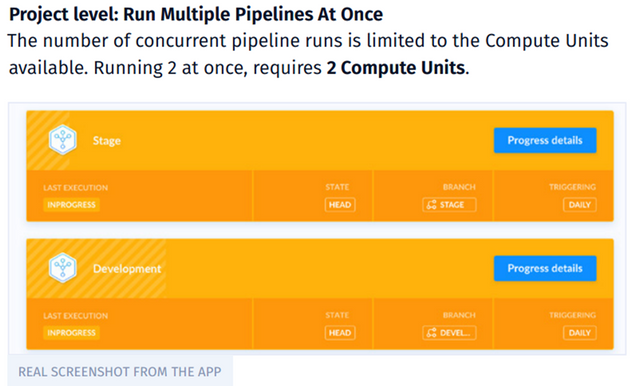This screenshot has width=640, height=386.
Task: Click INPROGRESS status badge of Development pipeline
Action: coord(71,333)
